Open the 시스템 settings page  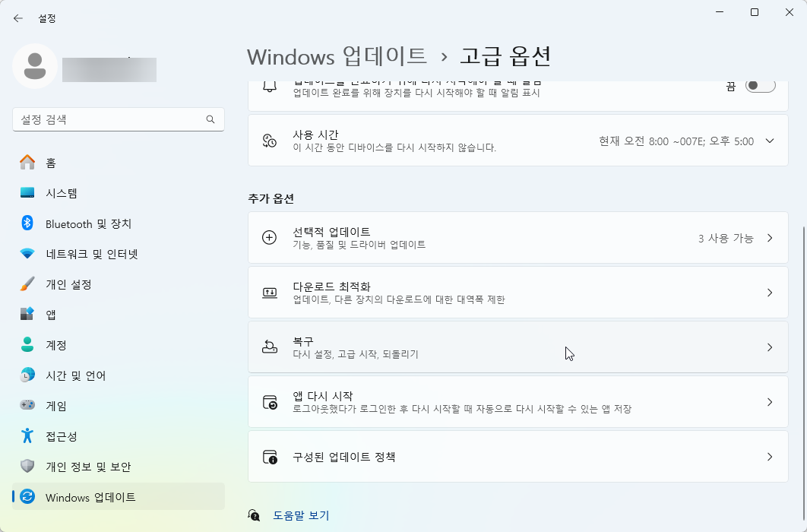pos(119,193)
